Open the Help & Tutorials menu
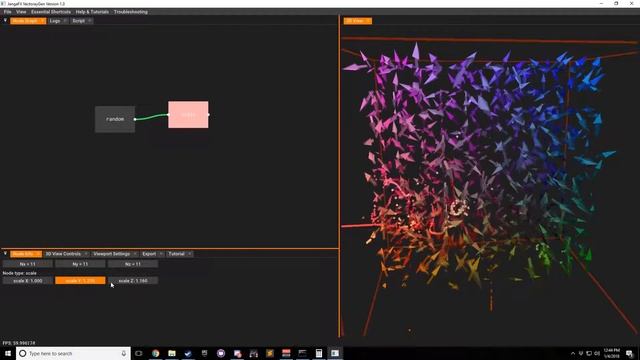 tap(92, 12)
